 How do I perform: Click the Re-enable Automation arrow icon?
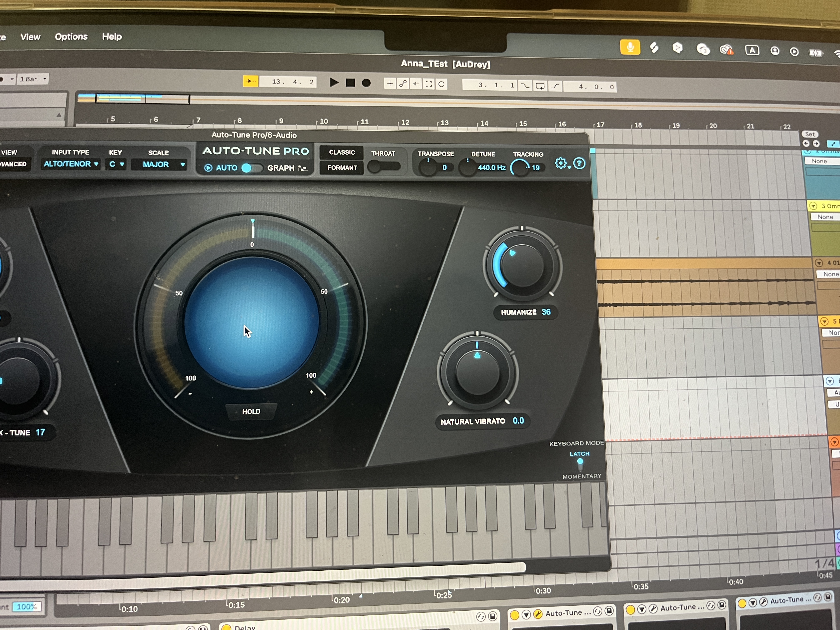(416, 84)
